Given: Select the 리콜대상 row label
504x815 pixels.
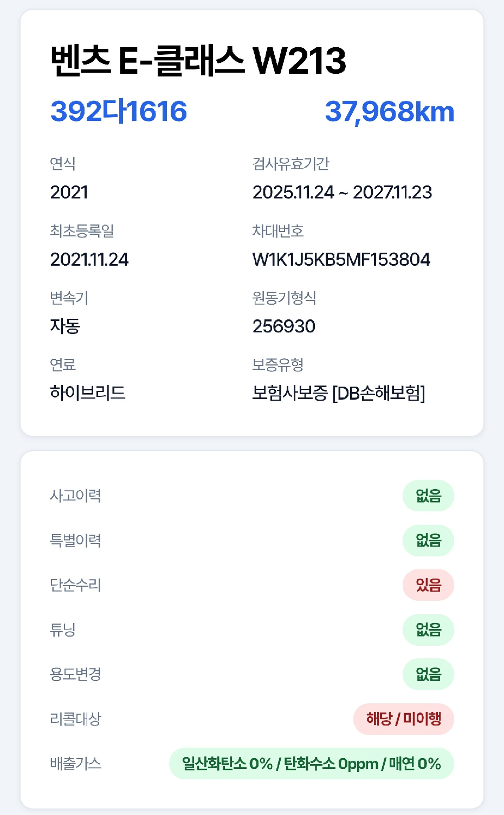Looking at the screenshot, I should click(75, 719).
